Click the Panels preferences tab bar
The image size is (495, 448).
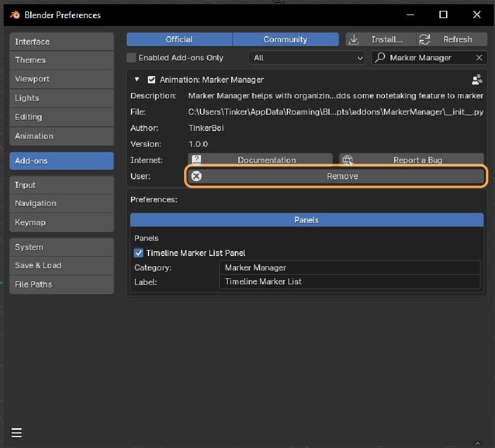point(307,220)
